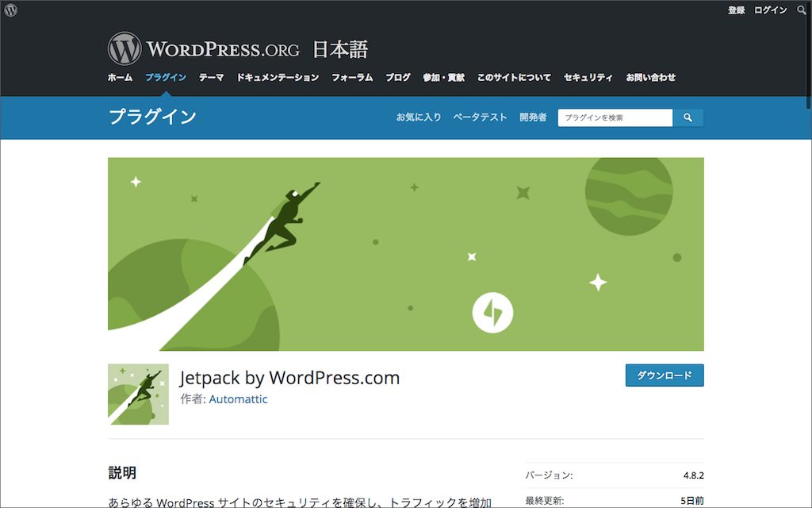The width and height of the screenshot is (812, 508).
Task: Click the 最終更新: label
Action: click(544, 500)
